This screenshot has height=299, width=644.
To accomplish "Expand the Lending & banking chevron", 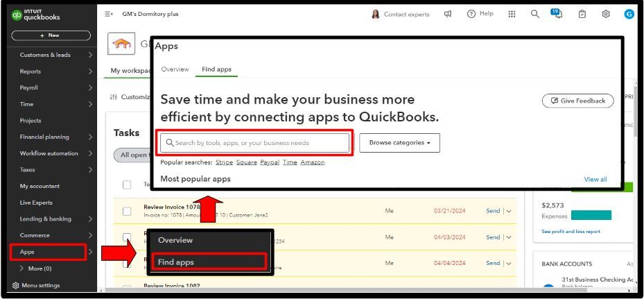I will [x=90, y=219].
